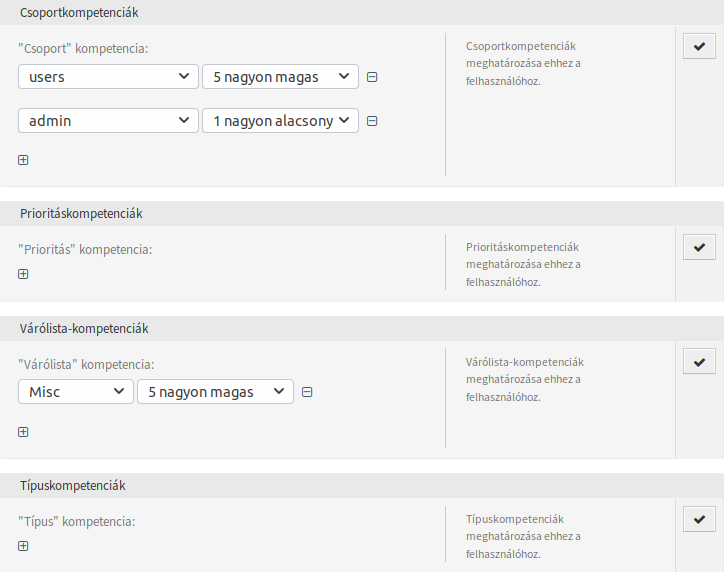Click the Várólista-kompetenciák section header
725x572 pixels.
tap(362, 329)
